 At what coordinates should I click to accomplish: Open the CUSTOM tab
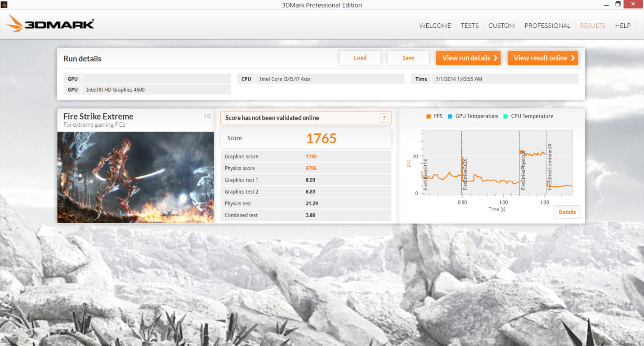[x=501, y=26]
